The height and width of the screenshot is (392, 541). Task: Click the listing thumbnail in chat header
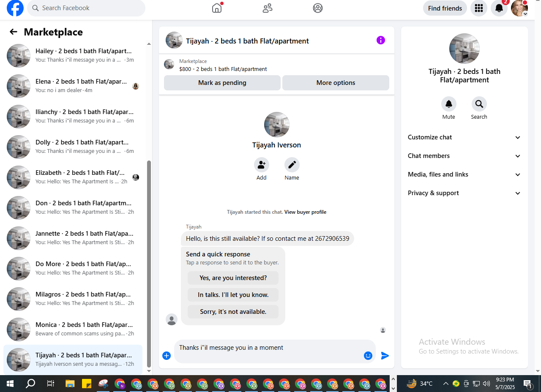pyautogui.click(x=174, y=40)
